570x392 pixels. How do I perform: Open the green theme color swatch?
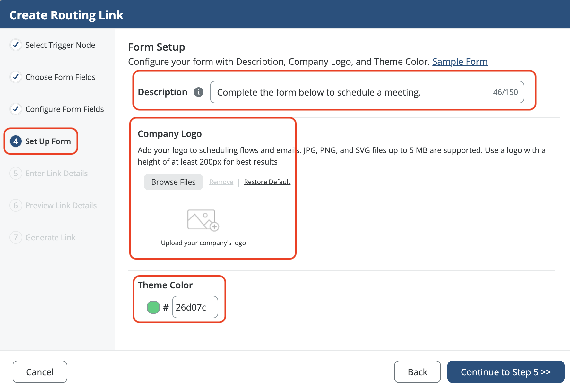153,307
